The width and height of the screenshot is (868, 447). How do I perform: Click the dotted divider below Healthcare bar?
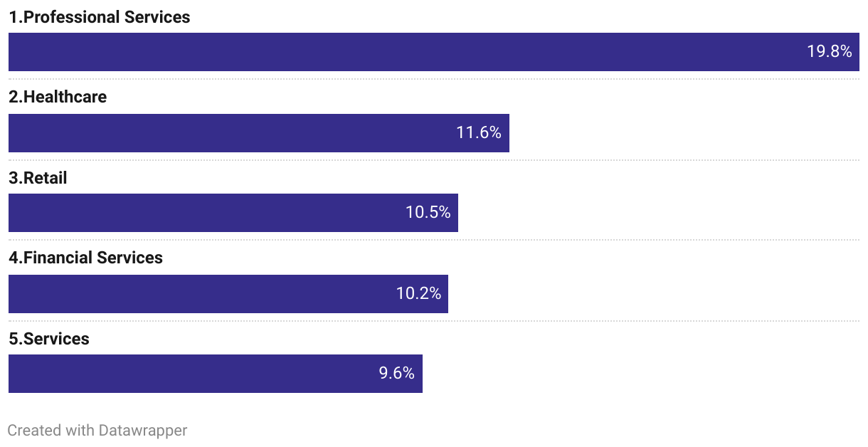pos(434,160)
